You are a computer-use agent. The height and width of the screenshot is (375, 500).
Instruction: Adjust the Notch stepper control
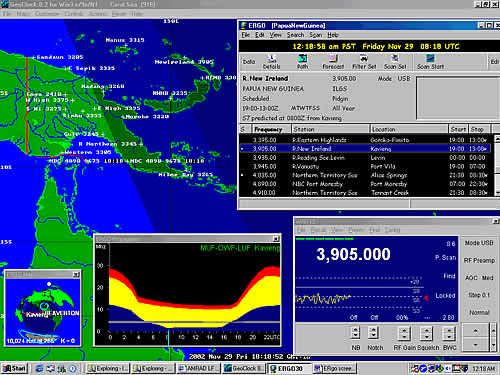click(x=373, y=333)
